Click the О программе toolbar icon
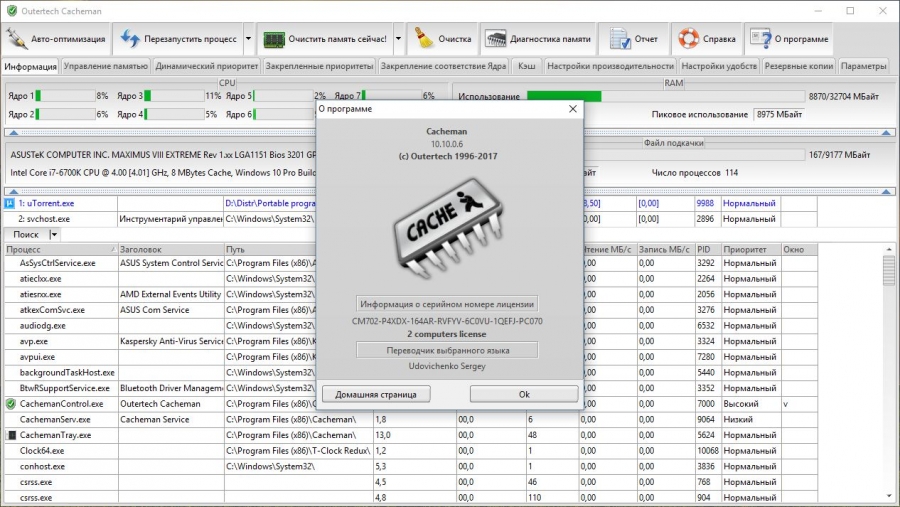900x507 pixels. pos(761,39)
